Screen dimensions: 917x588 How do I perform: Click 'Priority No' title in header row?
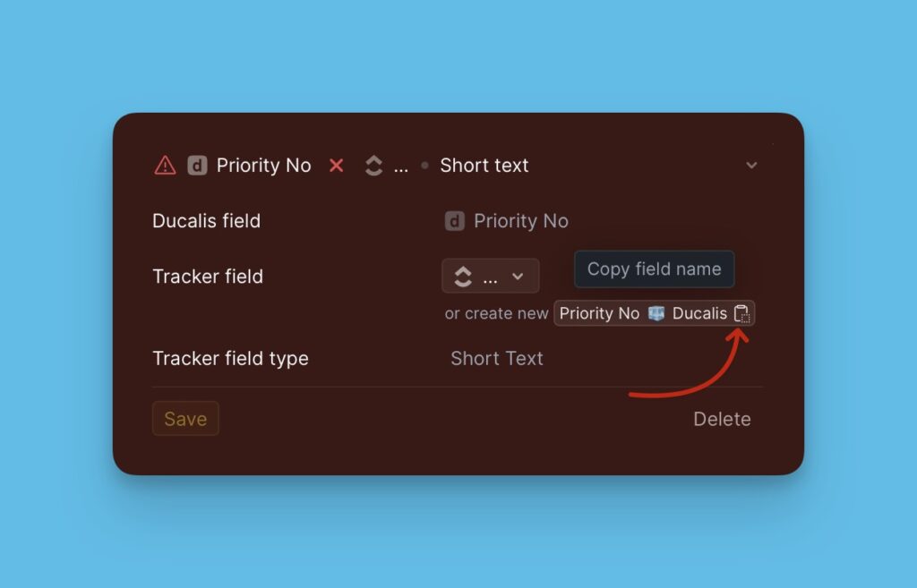point(264,166)
